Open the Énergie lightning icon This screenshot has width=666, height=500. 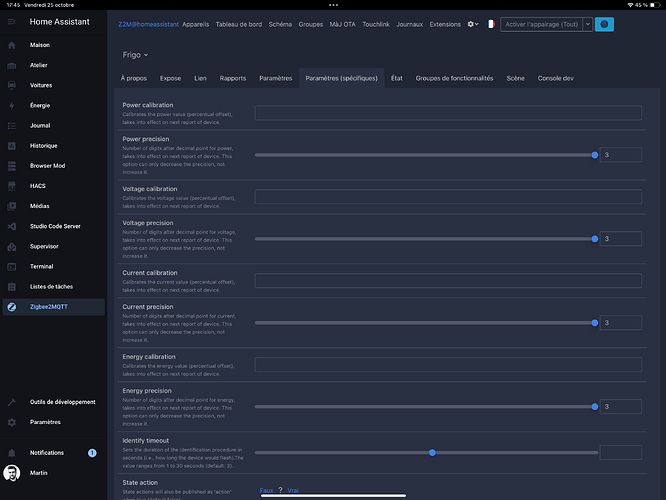coord(11,105)
